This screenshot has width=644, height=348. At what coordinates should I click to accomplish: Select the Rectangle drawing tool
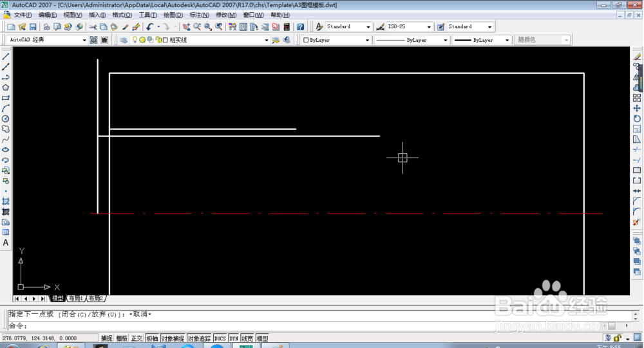pyautogui.click(x=6, y=98)
